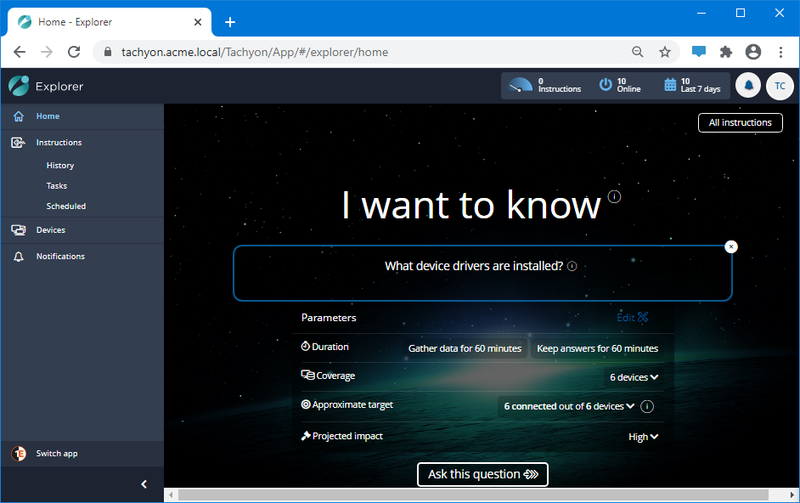800x503 pixels.
Task: Click the Notifications bell in sidebar
Action: point(18,257)
